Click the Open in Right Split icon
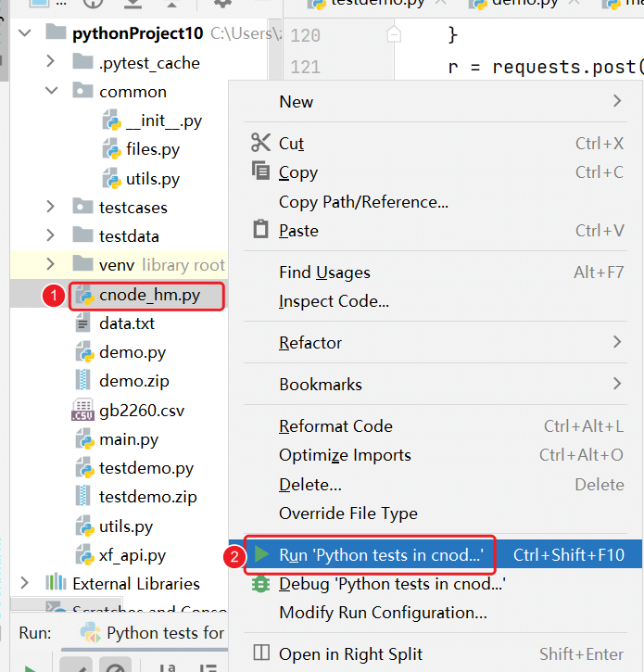Screen dimensions: 644x672 coord(261,653)
